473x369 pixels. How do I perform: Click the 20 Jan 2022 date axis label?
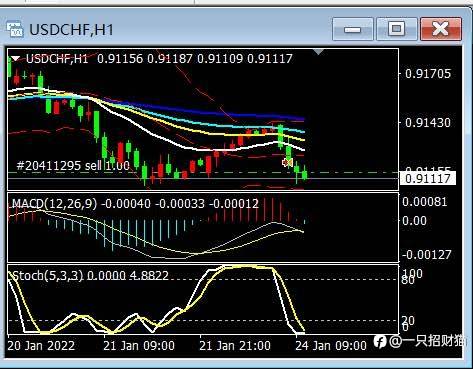[x=41, y=346]
